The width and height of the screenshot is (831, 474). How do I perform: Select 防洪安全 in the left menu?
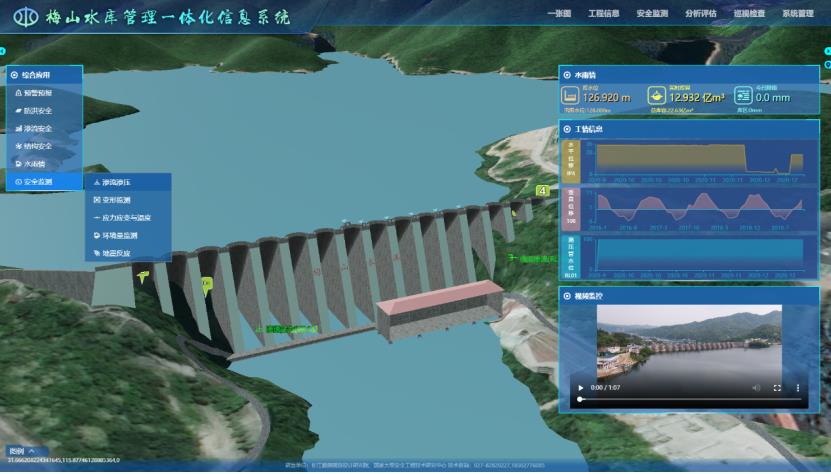pos(45,111)
